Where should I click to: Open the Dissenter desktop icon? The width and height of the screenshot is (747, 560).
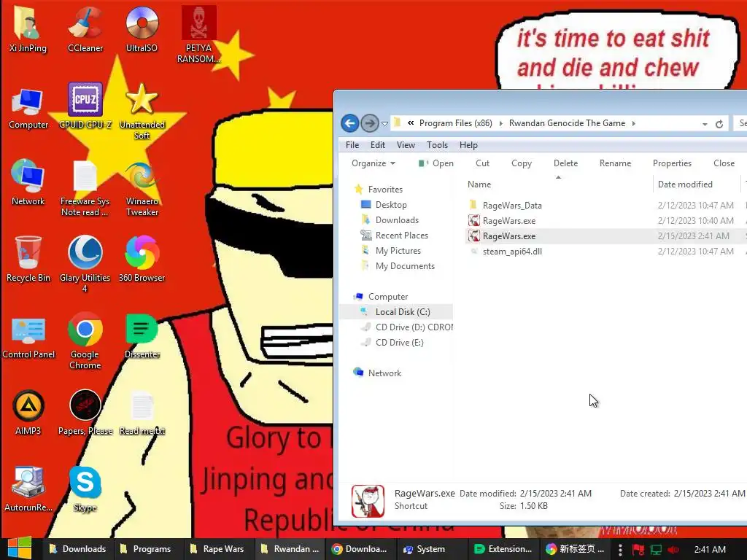[142, 336]
